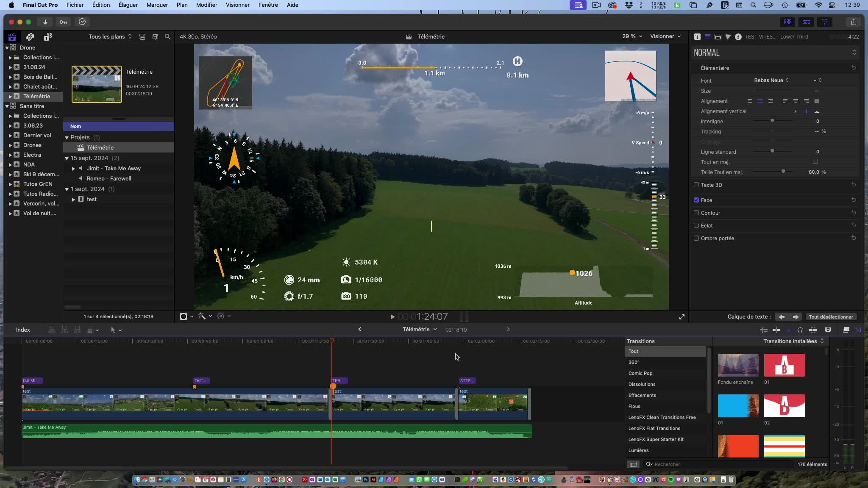This screenshot has width=868, height=488.
Task: Open the info inspector icon
Action: [738, 37]
